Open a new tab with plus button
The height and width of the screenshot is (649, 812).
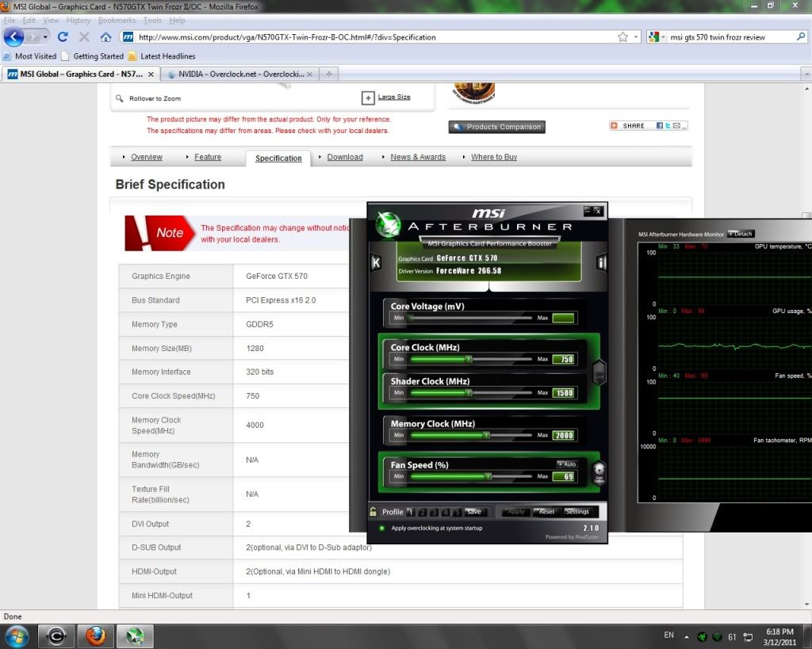pos(329,74)
